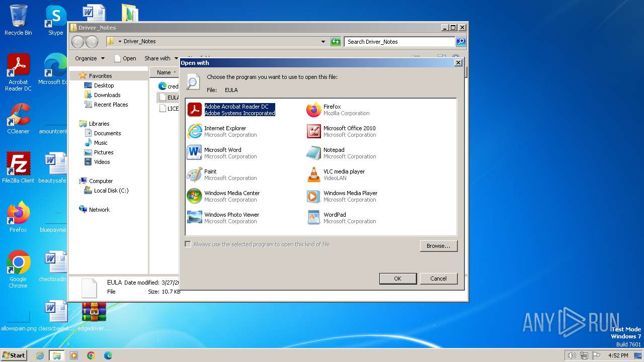Expand the address bar history dropdown
The height and width of the screenshot is (362, 644).
[x=323, y=42]
